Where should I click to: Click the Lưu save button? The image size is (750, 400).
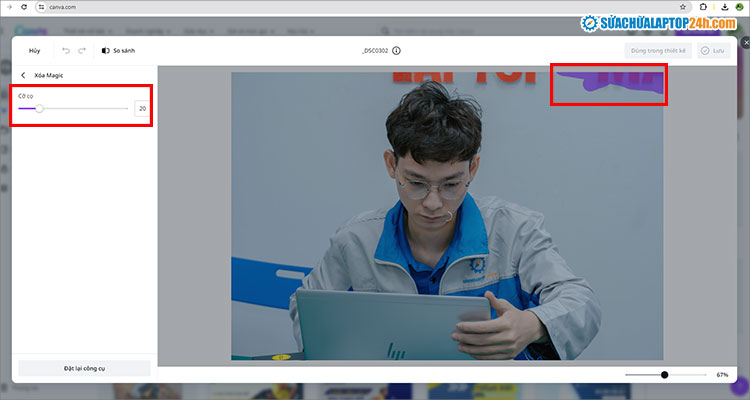pyautogui.click(x=713, y=50)
